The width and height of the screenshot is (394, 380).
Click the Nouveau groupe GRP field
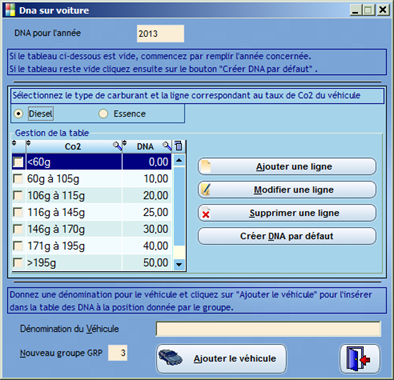pyautogui.click(x=118, y=353)
